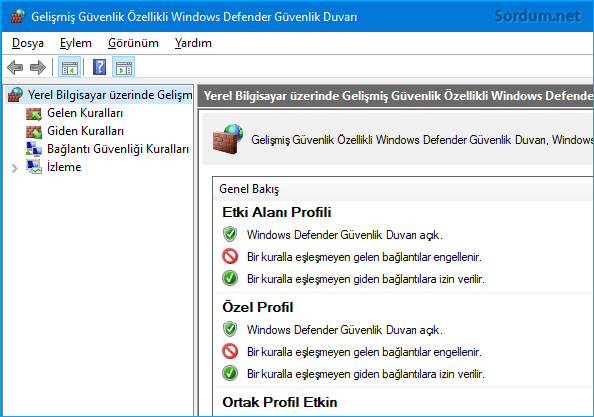This screenshot has width=594, height=417.
Task: Click the Back arrow toolbar icon
Action: point(15,67)
